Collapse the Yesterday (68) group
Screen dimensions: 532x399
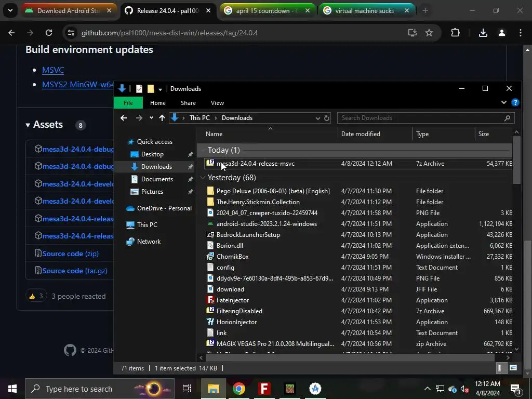pos(203,178)
